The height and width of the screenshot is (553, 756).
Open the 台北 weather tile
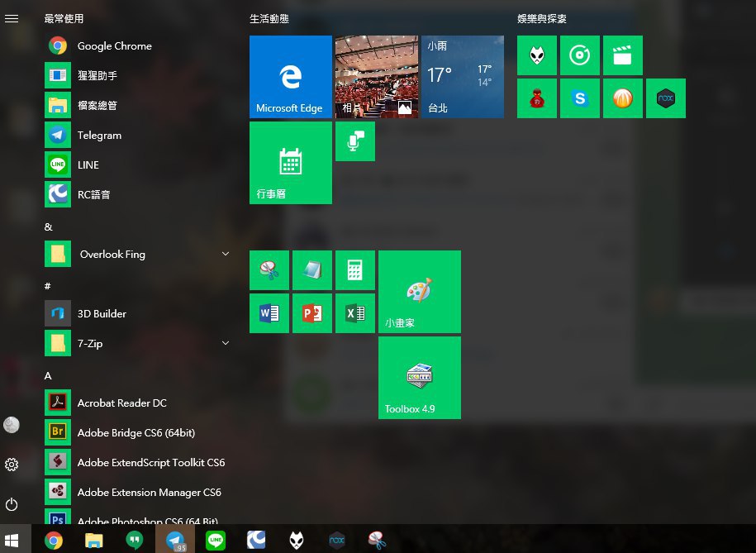coord(463,77)
